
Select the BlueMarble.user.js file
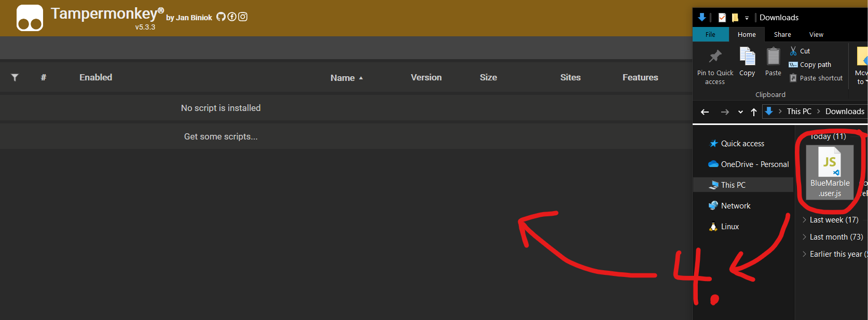830,172
